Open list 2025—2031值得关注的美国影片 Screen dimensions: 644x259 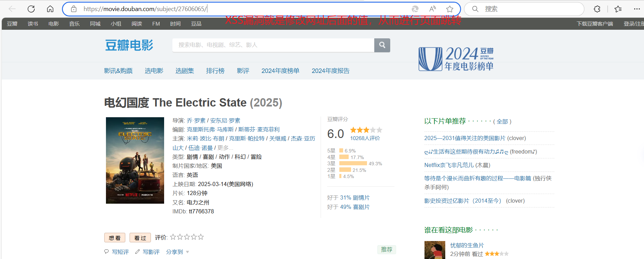coord(465,138)
